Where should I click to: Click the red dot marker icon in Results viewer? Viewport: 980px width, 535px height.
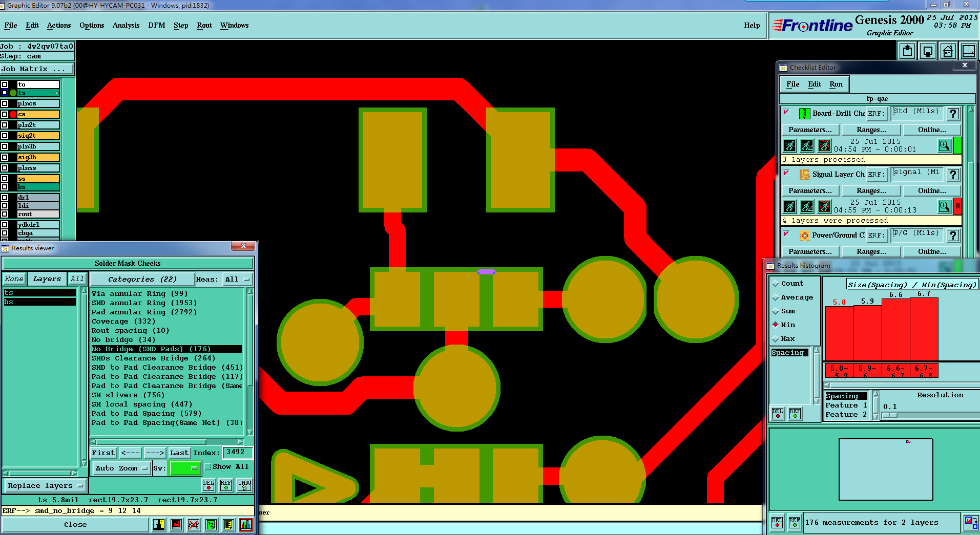(176, 525)
